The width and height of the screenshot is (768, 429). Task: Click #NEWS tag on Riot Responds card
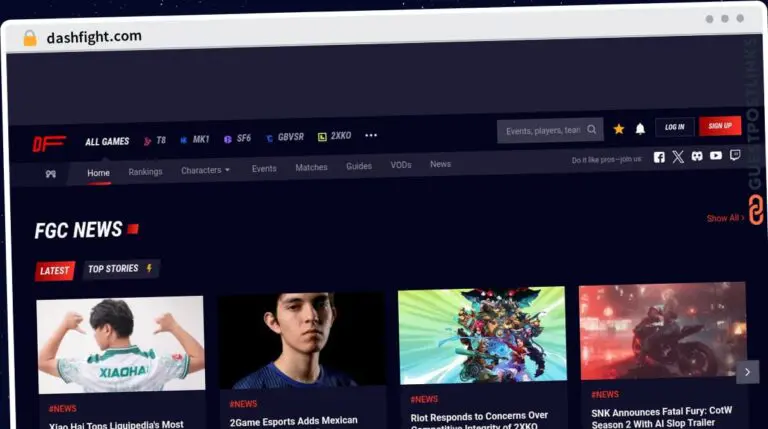click(424, 399)
